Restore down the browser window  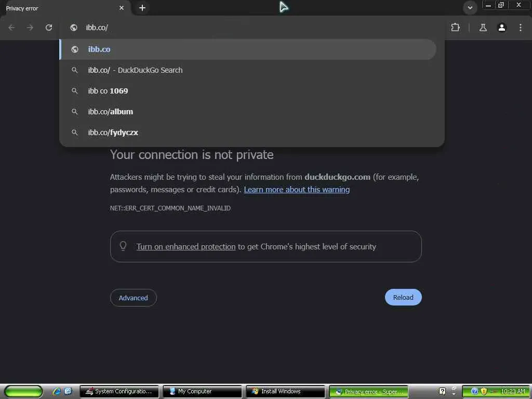[x=501, y=5]
